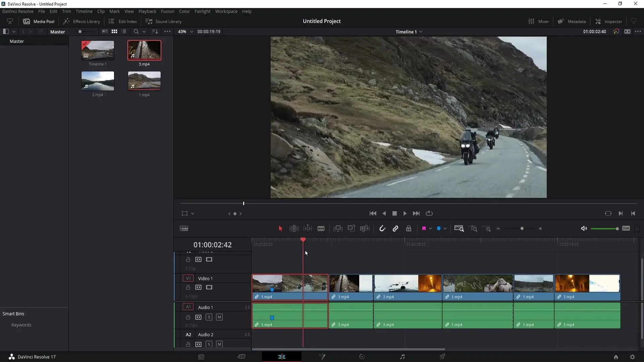This screenshot has height=362, width=644.
Task: Toggle Audio 1 track mute button
Action: tap(219, 317)
